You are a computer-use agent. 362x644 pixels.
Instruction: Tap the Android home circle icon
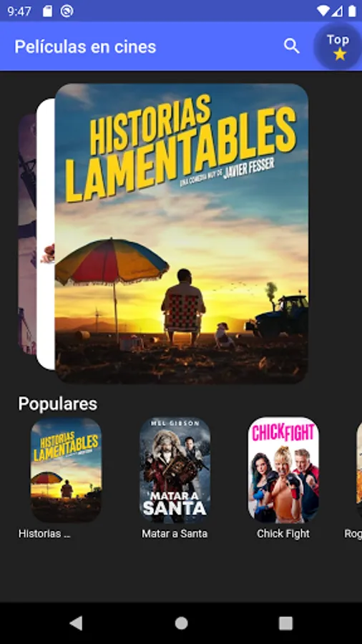(x=181, y=623)
